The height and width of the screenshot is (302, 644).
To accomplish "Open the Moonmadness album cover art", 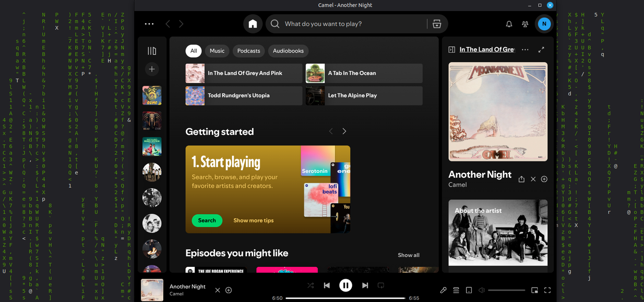I will 498,111.
